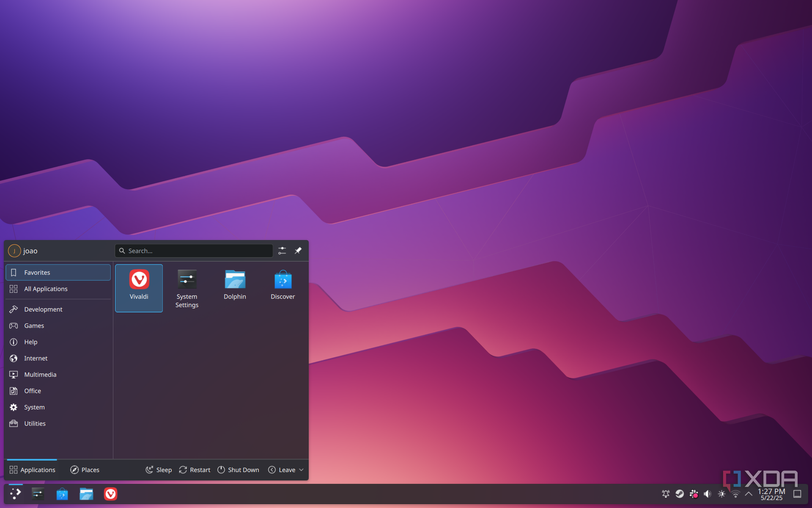This screenshot has width=812, height=508.
Task: Open System Settings from the Favorites grid
Action: [x=187, y=287]
